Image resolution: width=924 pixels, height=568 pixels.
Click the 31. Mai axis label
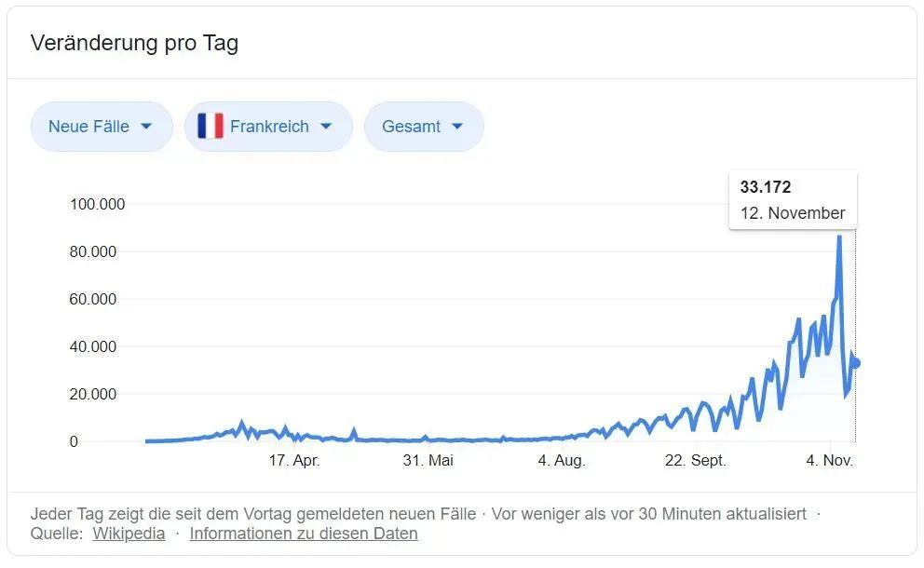click(428, 460)
